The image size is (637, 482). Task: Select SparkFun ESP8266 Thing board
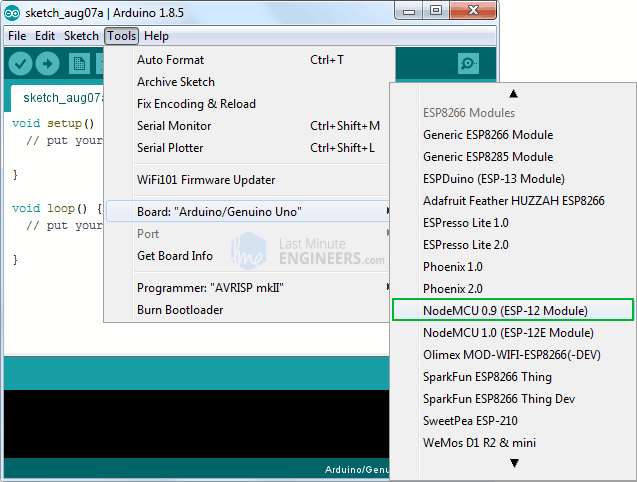(x=513, y=377)
